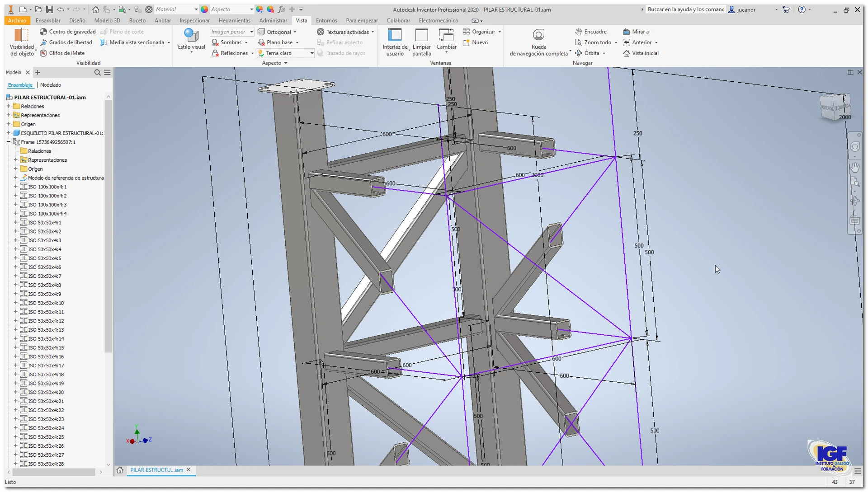Image resolution: width=868 pixels, height=492 pixels.
Task: Switch to the Modelo 3D tab
Action: click(107, 20)
